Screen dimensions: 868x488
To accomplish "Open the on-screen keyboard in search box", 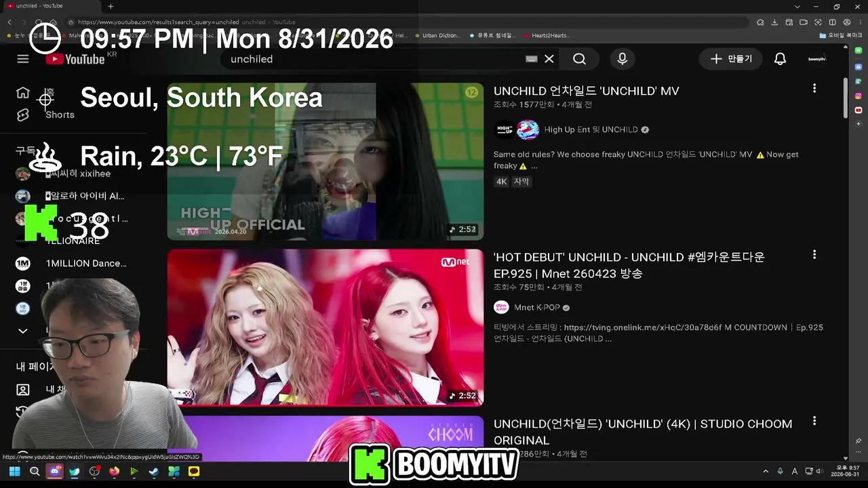I will [x=532, y=59].
